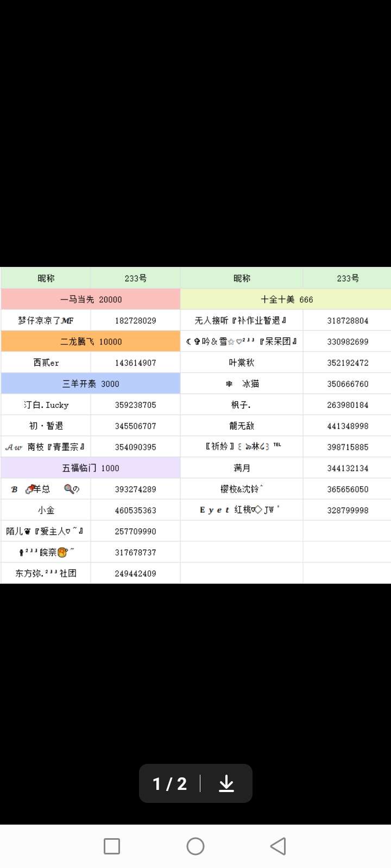Screen dimensions: 391x868
Task: Tap the number 354090395
Action: pyautogui.click(x=135, y=447)
